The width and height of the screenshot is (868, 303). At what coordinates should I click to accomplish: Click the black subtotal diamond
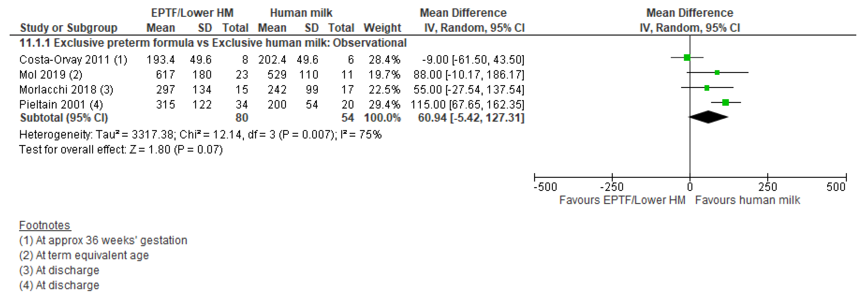[708, 117]
